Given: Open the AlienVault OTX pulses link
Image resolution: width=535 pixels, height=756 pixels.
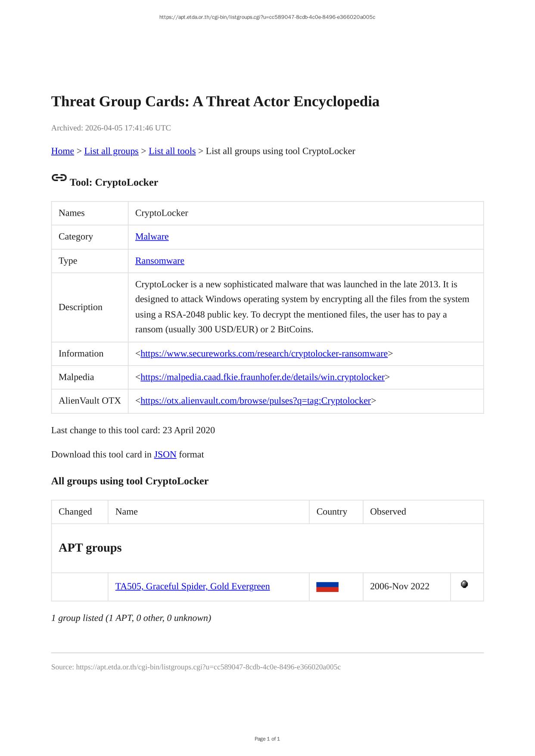Looking at the screenshot, I should pos(255,401).
